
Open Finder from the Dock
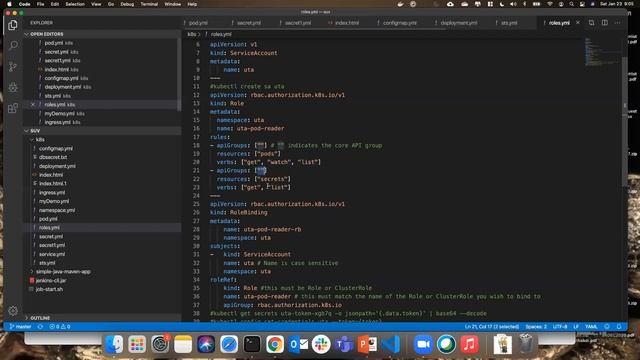coord(114,344)
